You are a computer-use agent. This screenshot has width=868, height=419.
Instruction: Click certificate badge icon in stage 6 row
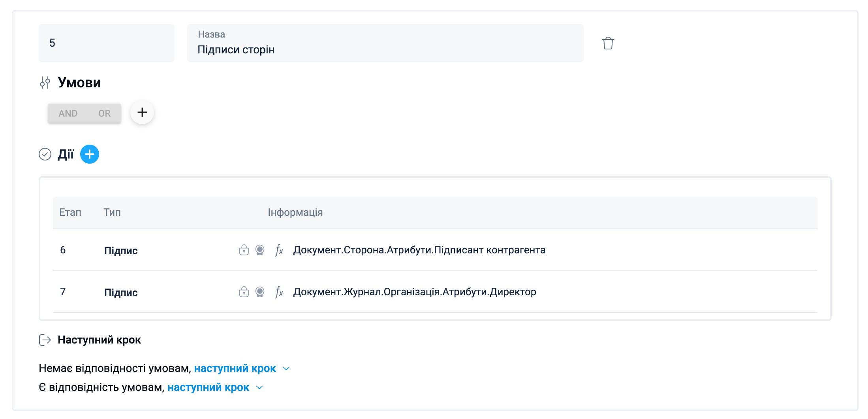click(x=260, y=250)
